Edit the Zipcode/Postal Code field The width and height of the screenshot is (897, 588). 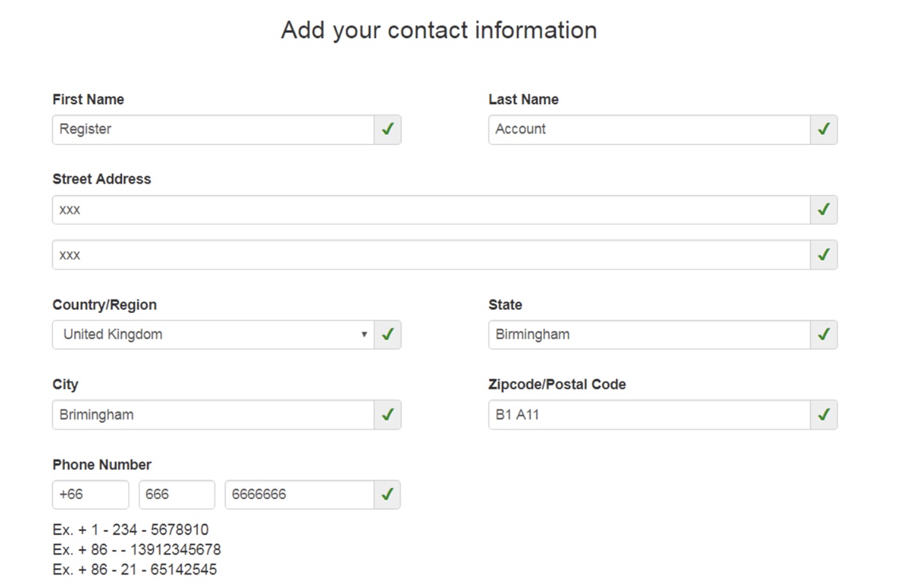point(649,415)
